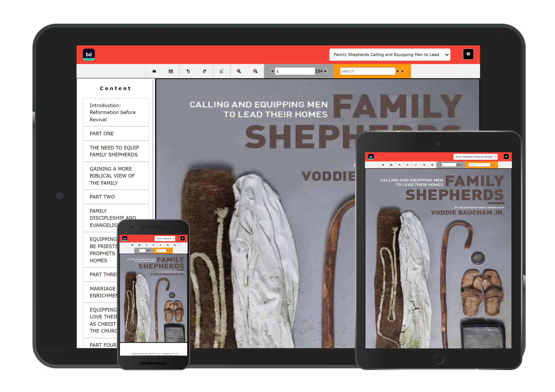Open book selector dropdown on the phone
The image size is (555, 392).
(165, 239)
